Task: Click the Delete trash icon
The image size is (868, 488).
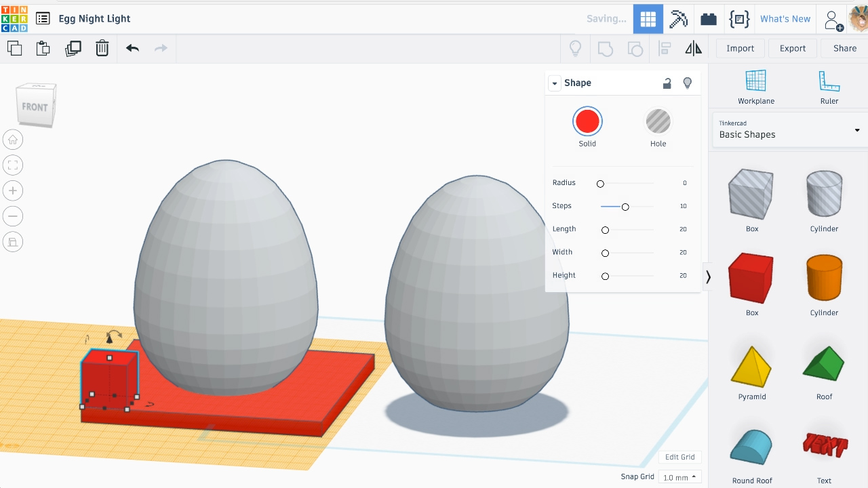Action: coord(102,48)
